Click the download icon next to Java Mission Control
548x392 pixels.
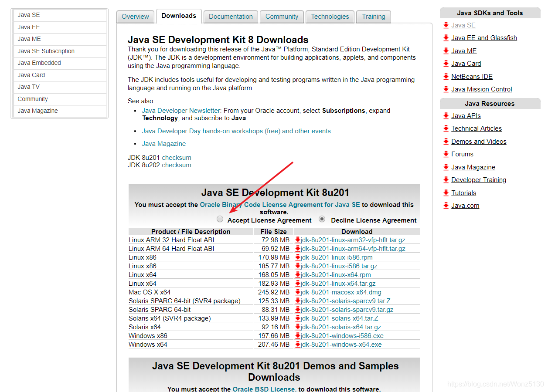coord(446,89)
